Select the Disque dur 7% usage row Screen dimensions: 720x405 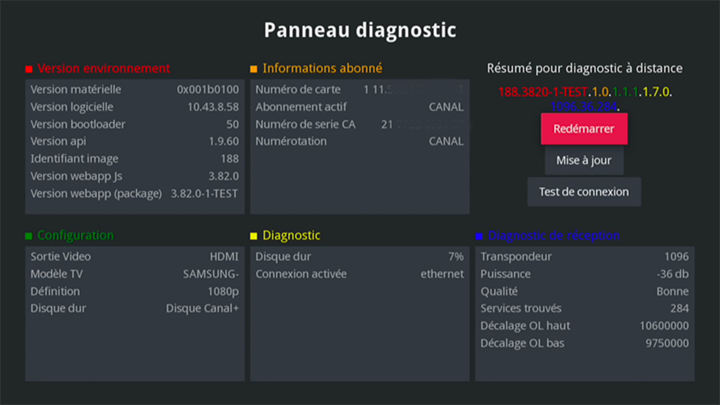359,256
